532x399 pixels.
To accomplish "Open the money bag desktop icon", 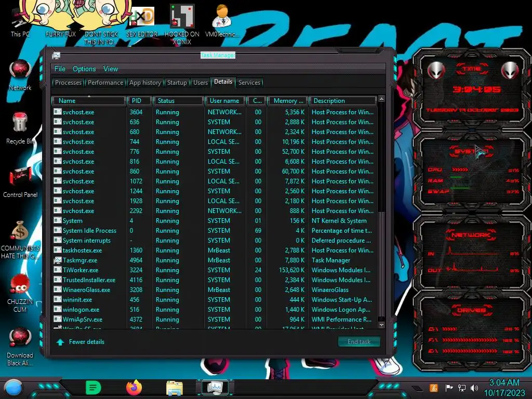I will 20,239.
